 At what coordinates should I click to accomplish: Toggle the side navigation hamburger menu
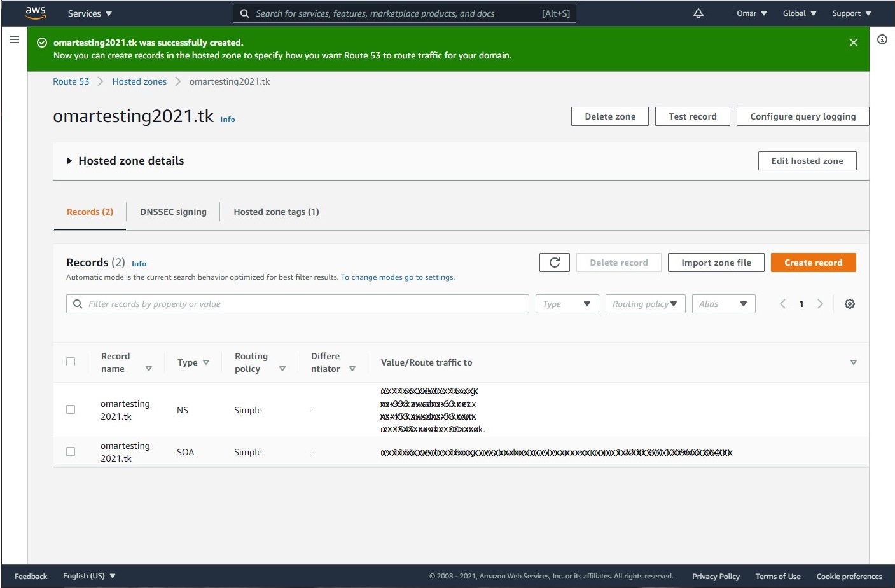coord(15,39)
